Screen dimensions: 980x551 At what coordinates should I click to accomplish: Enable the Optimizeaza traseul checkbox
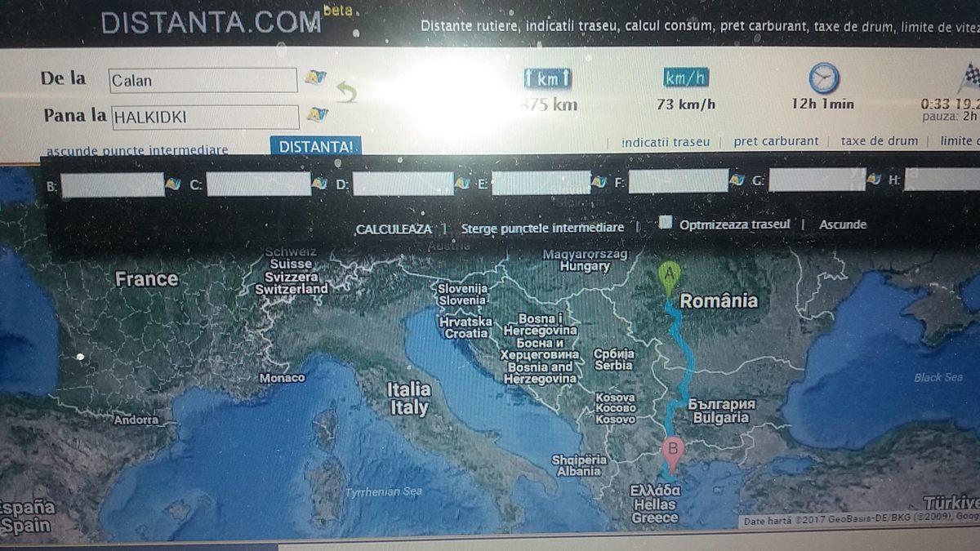click(666, 223)
